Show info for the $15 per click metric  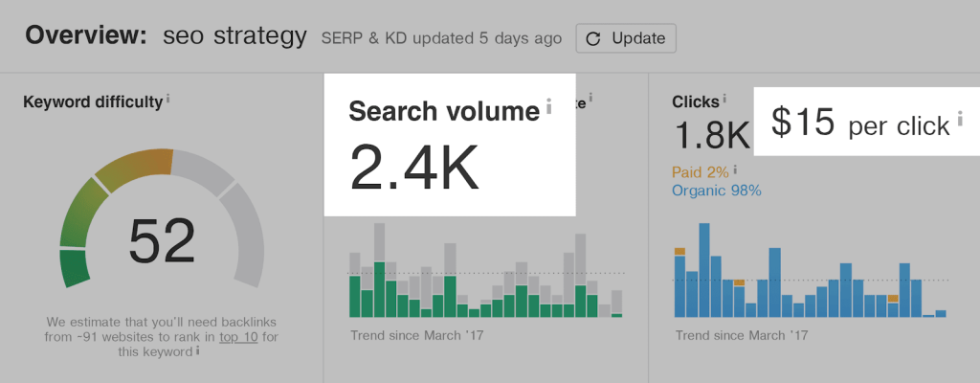(959, 120)
